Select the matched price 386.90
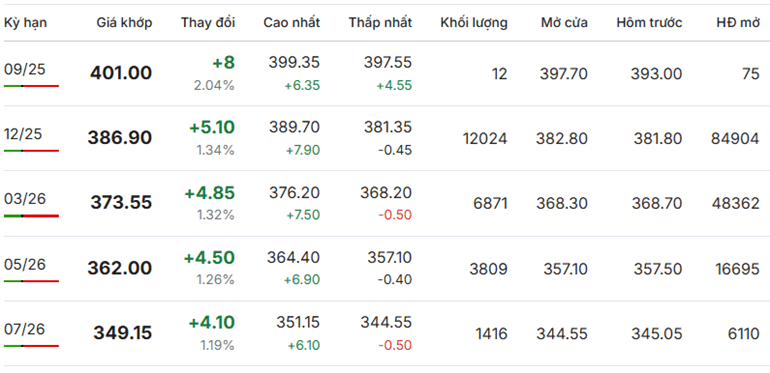 click(120, 138)
